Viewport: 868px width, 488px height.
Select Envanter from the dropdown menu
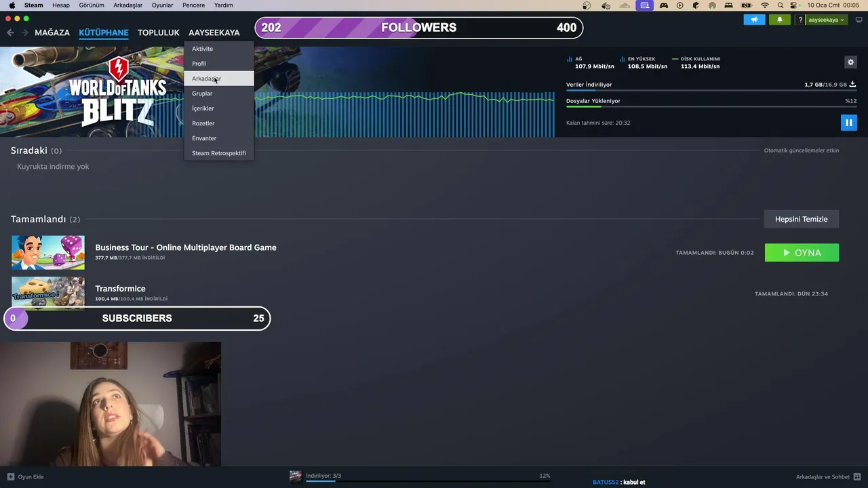click(219, 138)
